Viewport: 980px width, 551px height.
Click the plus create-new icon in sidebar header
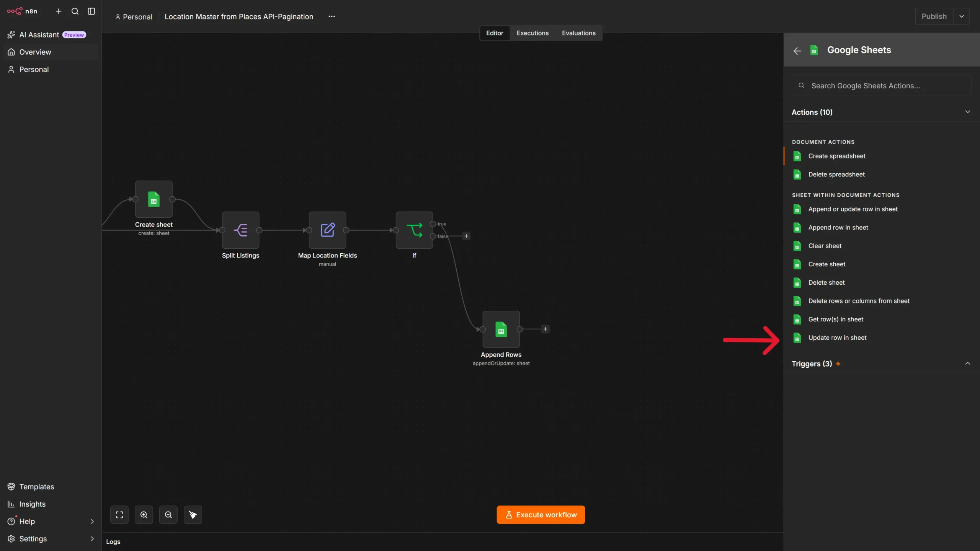pos(59,11)
